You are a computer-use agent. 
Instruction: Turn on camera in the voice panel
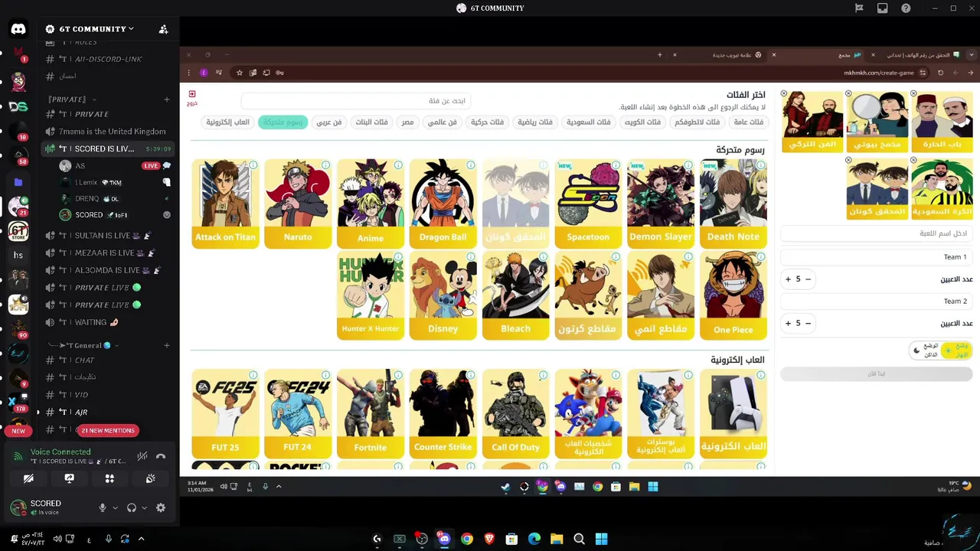[x=28, y=478]
